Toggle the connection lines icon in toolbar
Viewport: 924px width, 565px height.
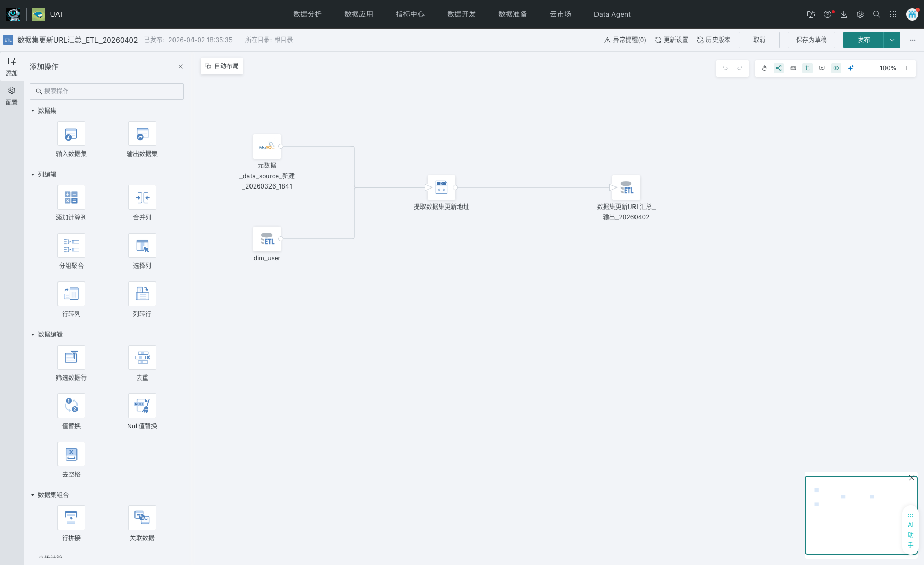tap(779, 68)
